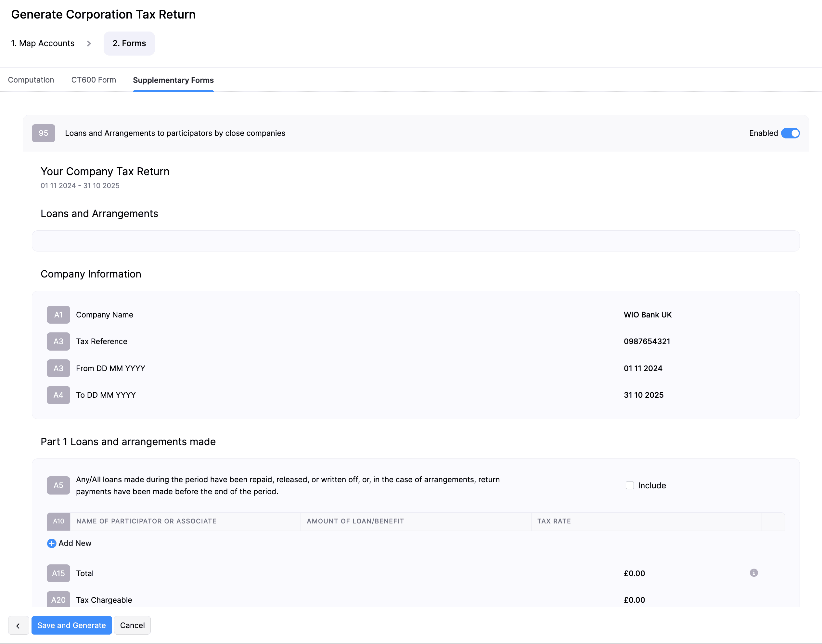The image size is (822, 644).
Task: Click Add New participator link
Action: tap(75, 543)
